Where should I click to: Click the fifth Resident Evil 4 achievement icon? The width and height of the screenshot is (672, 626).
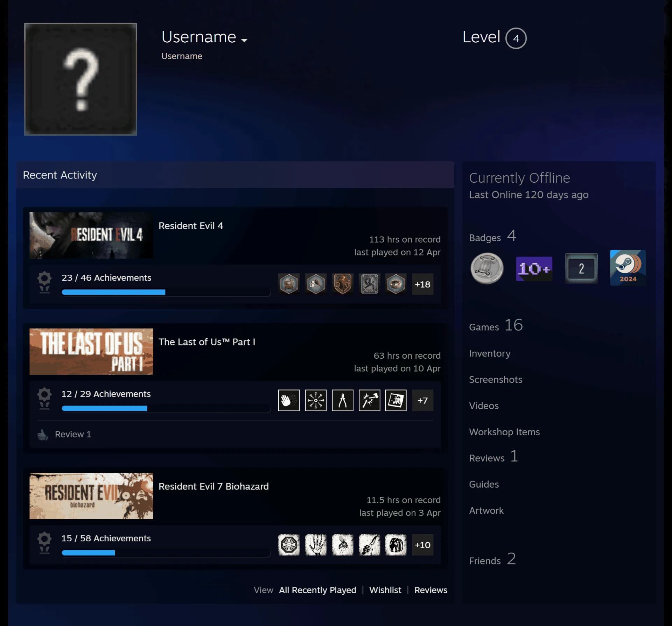[396, 284]
